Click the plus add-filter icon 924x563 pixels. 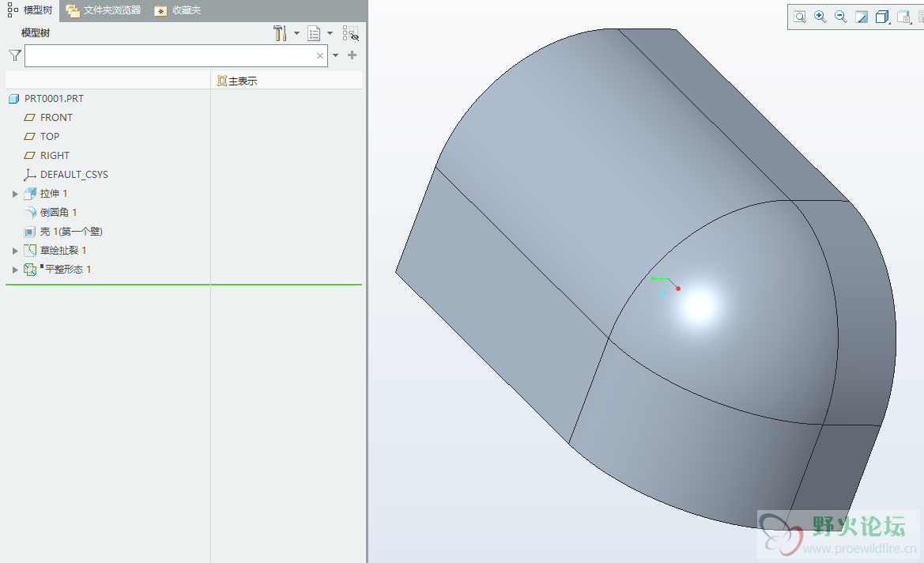point(353,55)
